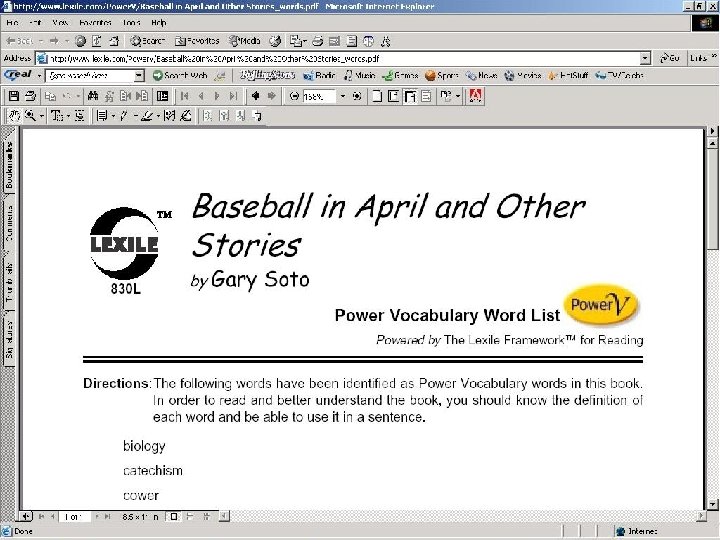Screen dimensions: 720x540
Task: Go to previous page in Acrobat toolbar
Action: [x=201, y=96]
